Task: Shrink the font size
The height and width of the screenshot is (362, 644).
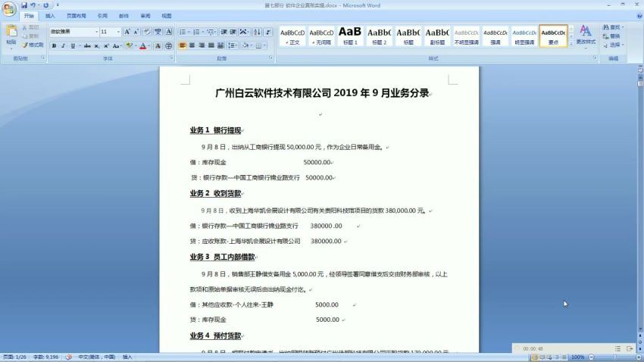Action: coord(136,32)
